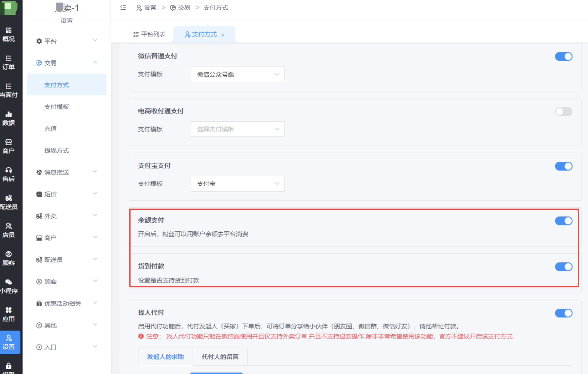The image size is (588, 374).
Task: Toggle the 货到付款 switch
Action: [564, 267]
